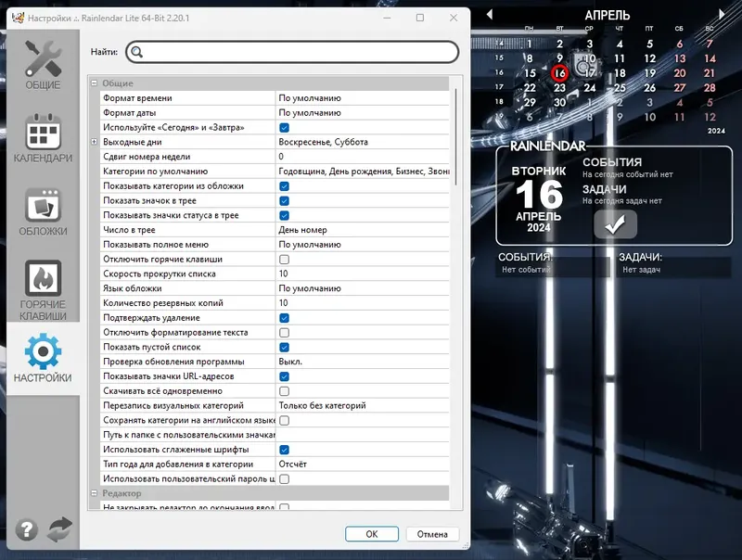Screen dimensions: 742x560
Task: Collapse the Редактор settings group
Action: tap(95, 493)
